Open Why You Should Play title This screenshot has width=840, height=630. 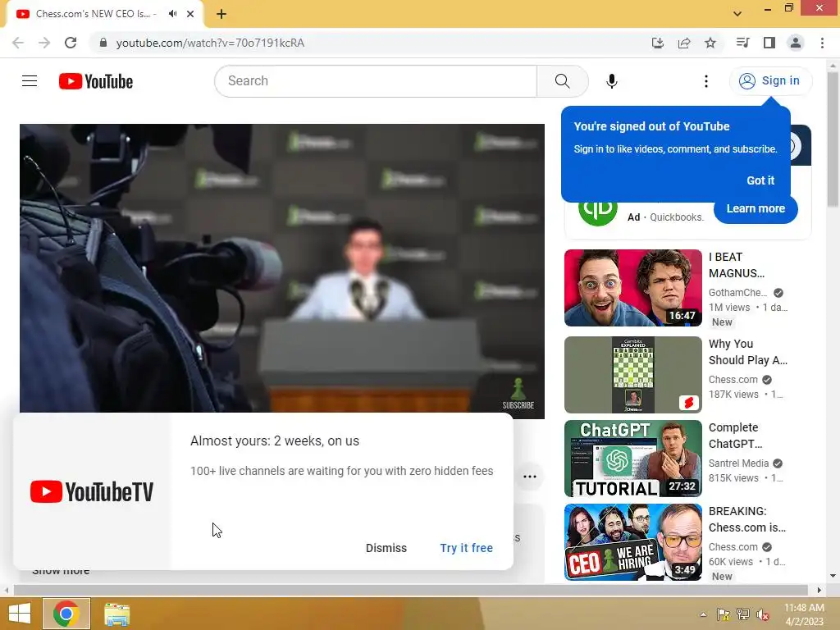[748, 352]
